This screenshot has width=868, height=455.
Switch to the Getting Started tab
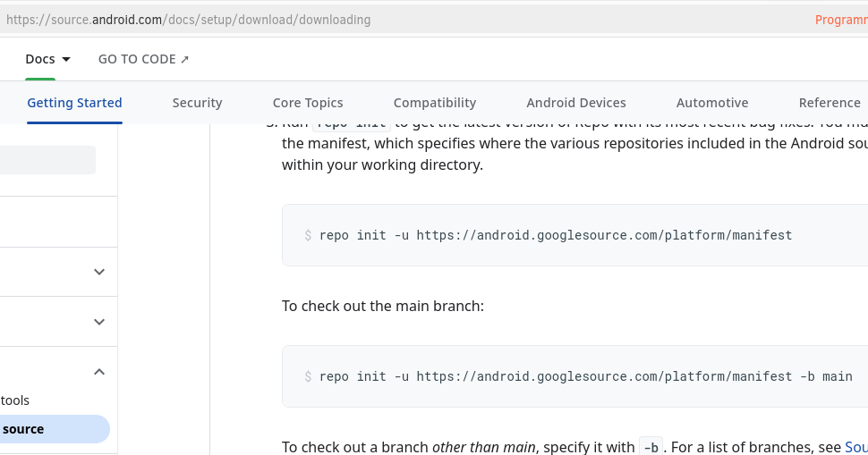(75, 103)
